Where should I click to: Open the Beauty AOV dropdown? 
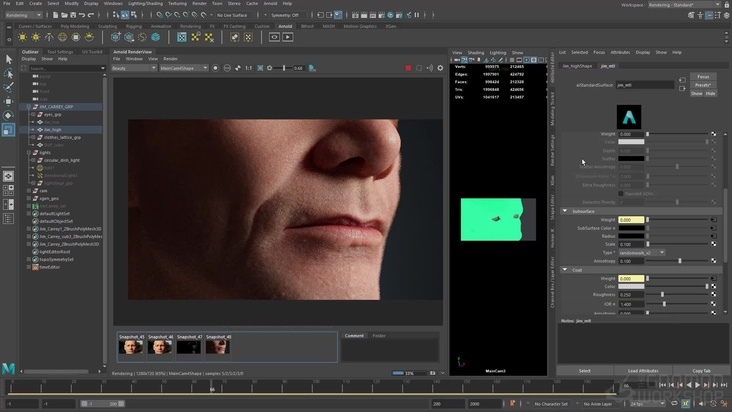[x=133, y=68]
